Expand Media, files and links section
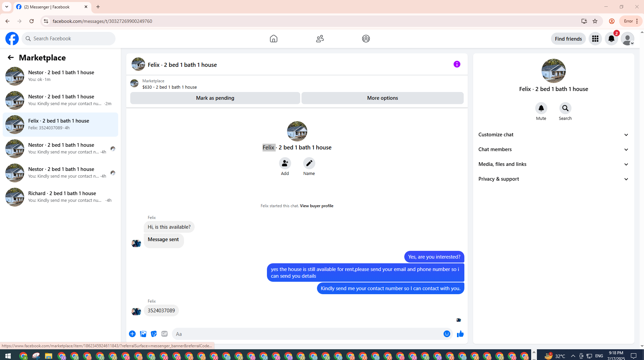Screen dimensions: 644x360 coord(554,164)
